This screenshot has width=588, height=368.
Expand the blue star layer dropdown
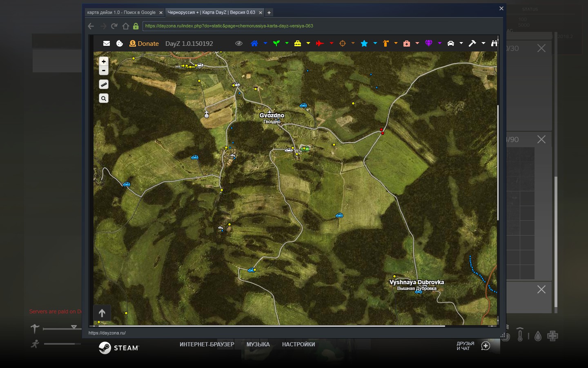click(x=375, y=43)
